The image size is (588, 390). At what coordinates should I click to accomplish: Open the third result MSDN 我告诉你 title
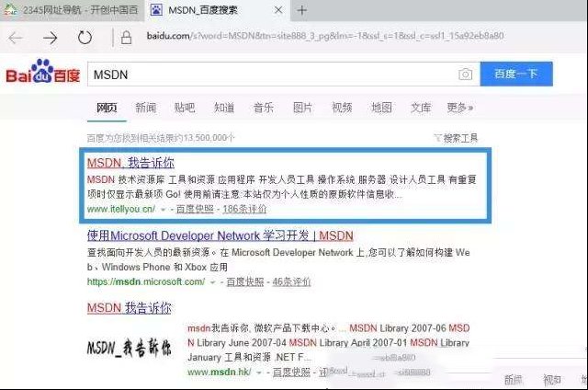point(129,308)
